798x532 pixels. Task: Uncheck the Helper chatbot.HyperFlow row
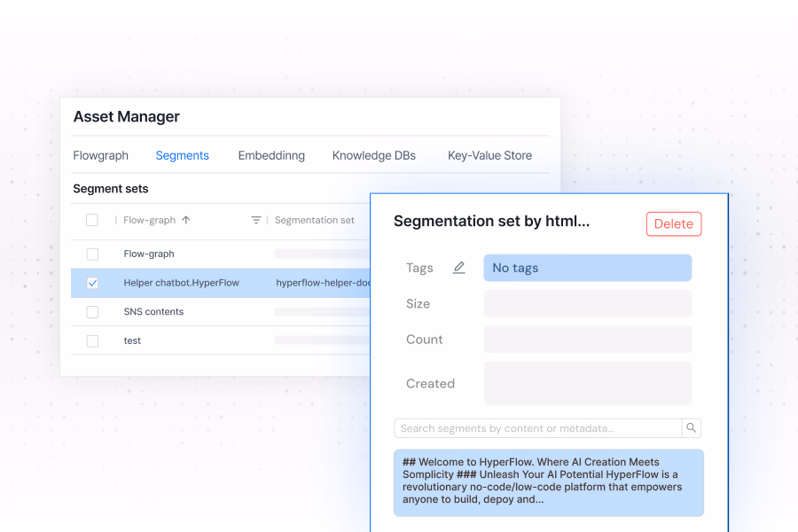92,282
